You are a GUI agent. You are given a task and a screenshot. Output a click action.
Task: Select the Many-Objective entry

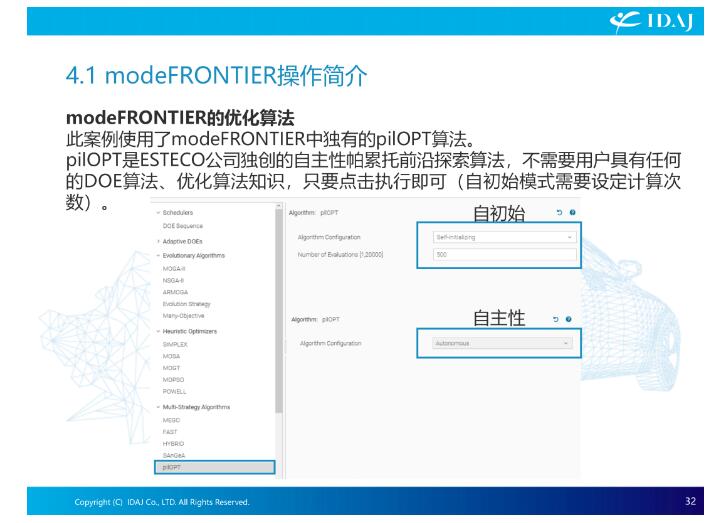point(183,316)
